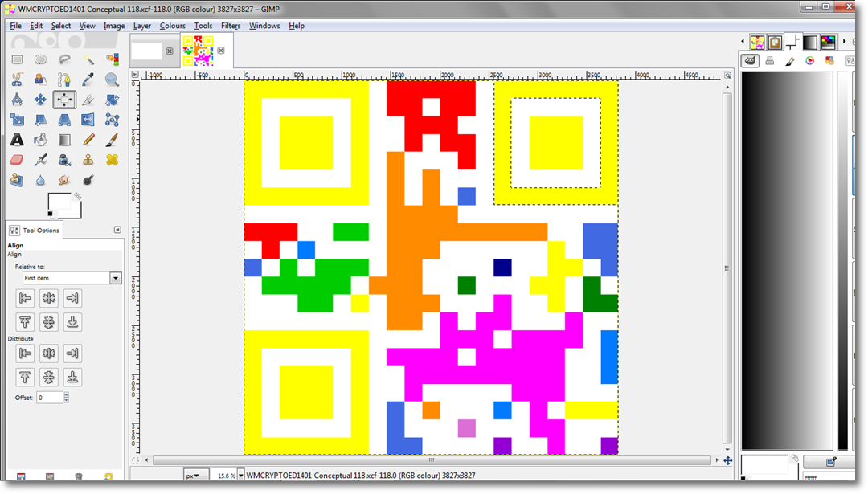
Task: Open the Relative to 'First item' dropdown
Action: pos(72,278)
